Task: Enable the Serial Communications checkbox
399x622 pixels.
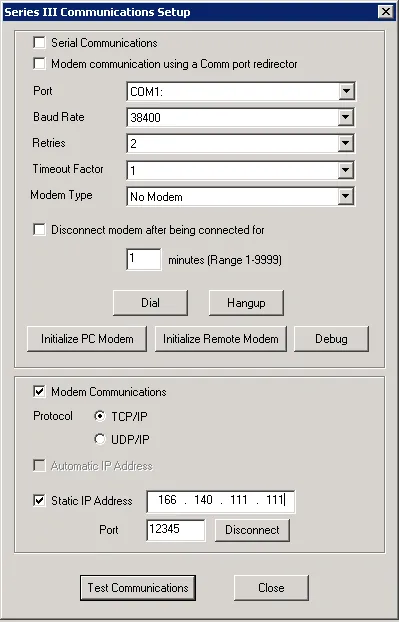Action: (39, 43)
